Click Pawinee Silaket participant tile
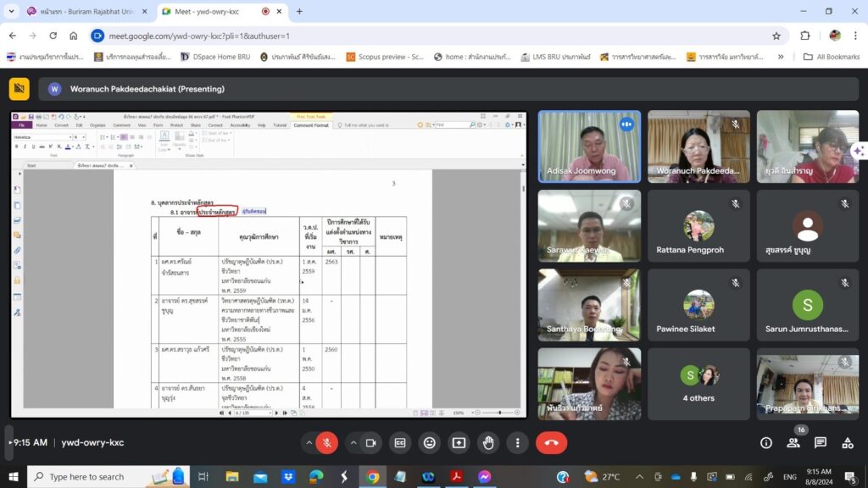The height and width of the screenshot is (488, 868). click(x=698, y=305)
